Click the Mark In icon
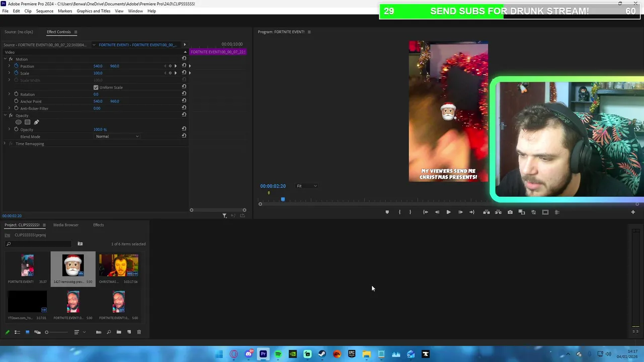 pos(399,212)
